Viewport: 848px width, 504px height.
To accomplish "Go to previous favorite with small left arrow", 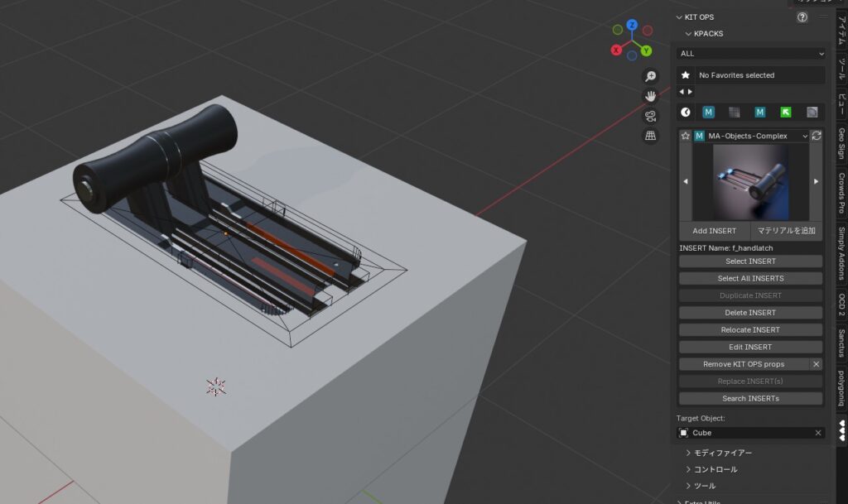I will coord(682,92).
